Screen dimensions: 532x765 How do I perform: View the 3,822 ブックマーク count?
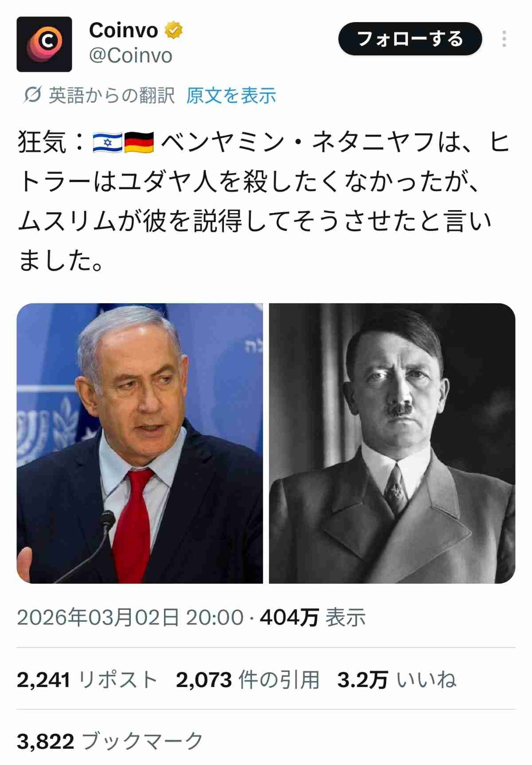click(110, 741)
